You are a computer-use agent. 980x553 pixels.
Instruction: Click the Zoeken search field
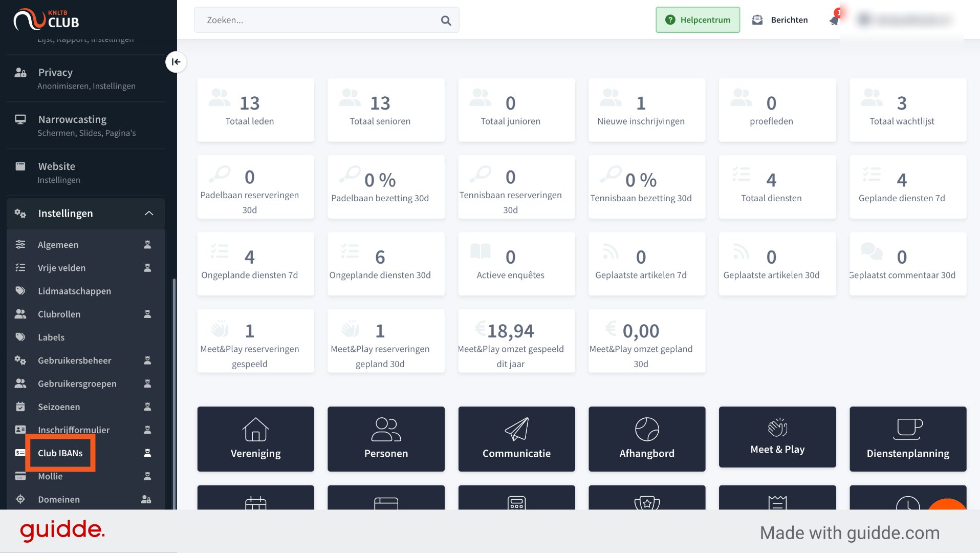pos(326,20)
